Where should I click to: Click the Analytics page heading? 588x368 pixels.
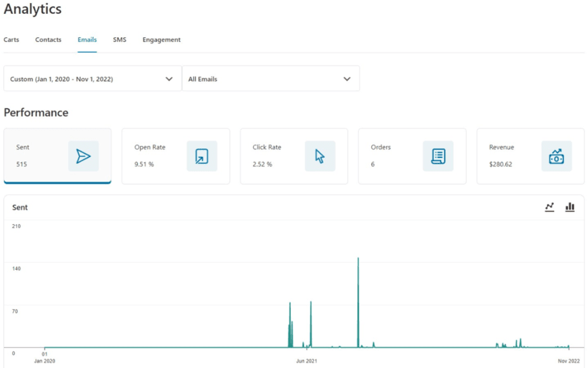[x=32, y=9]
